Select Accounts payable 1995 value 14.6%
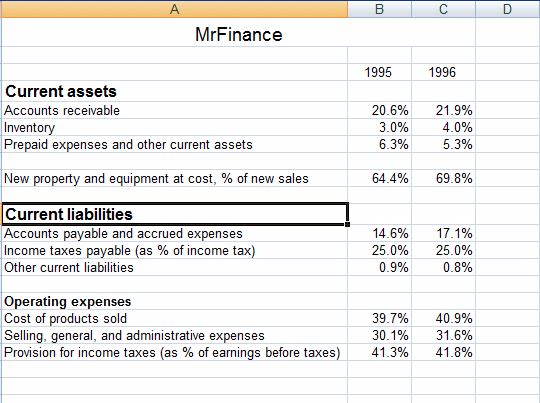This screenshot has height=403, width=540. [380, 234]
